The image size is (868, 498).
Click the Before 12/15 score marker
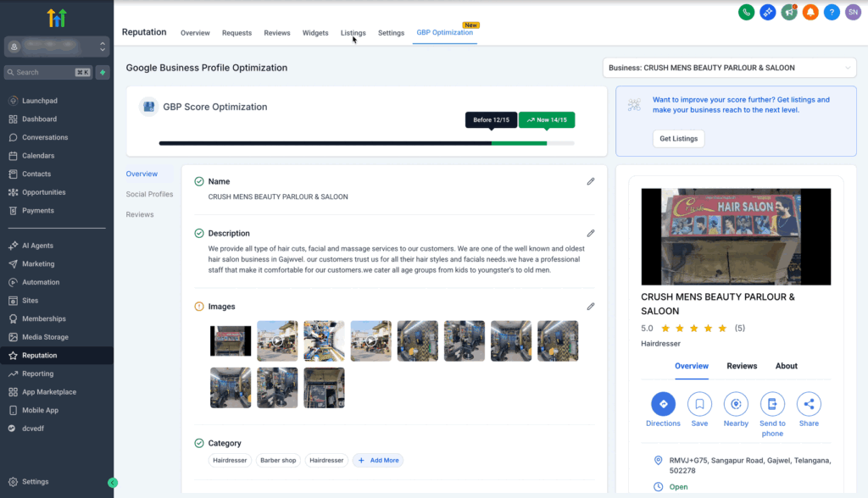tap(491, 120)
